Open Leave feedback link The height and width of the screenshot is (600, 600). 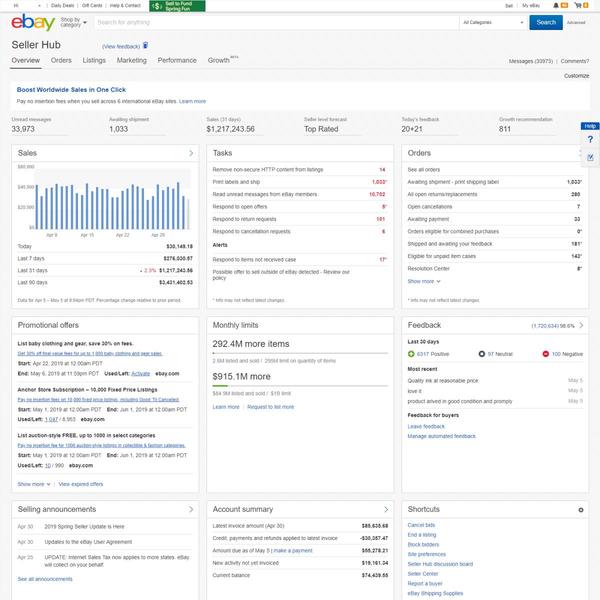pyautogui.click(x=426, y=426)
